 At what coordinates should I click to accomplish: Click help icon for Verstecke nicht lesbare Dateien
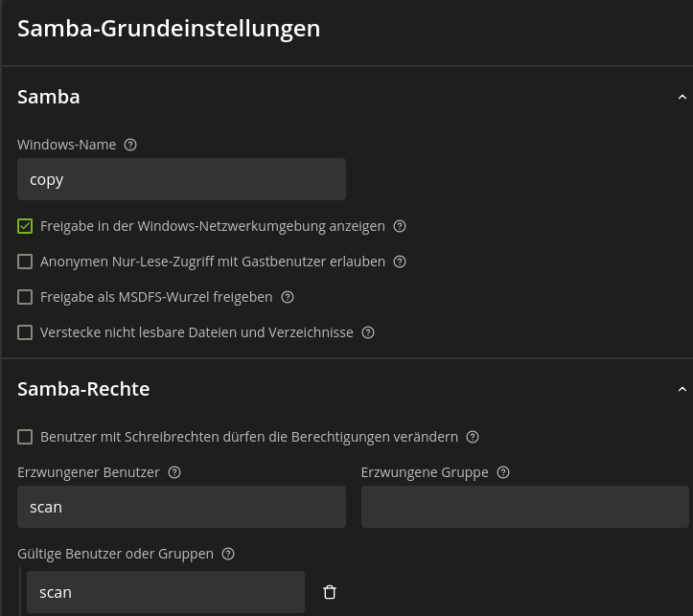(368, 332)
